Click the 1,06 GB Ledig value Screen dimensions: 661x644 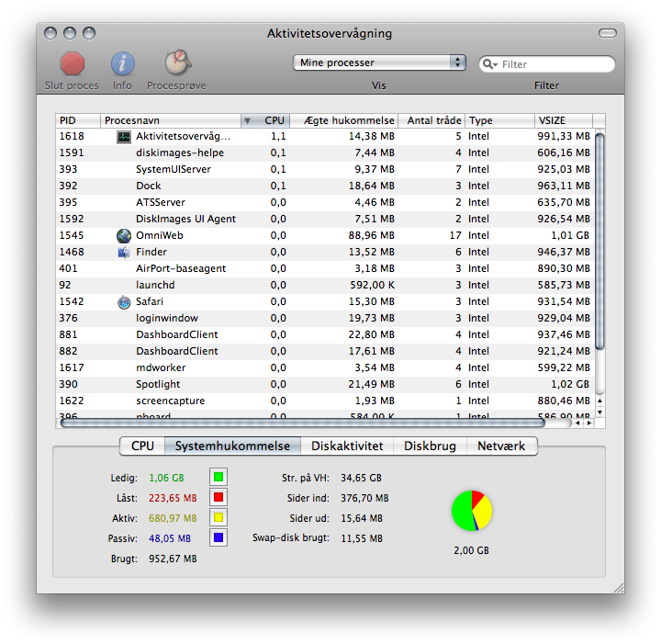(x=166, y=479)
